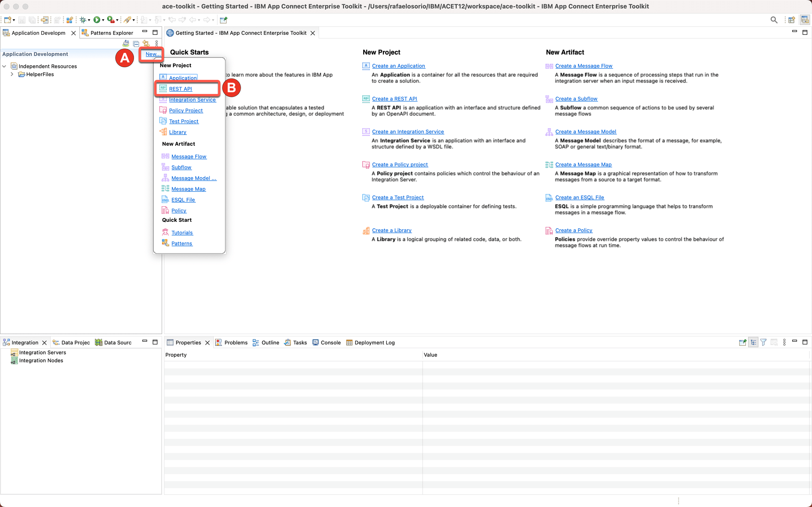The width and height of the screenshot is (812, 507).
Task: Toggle the Integration Development perspective button
Action: 805,20
